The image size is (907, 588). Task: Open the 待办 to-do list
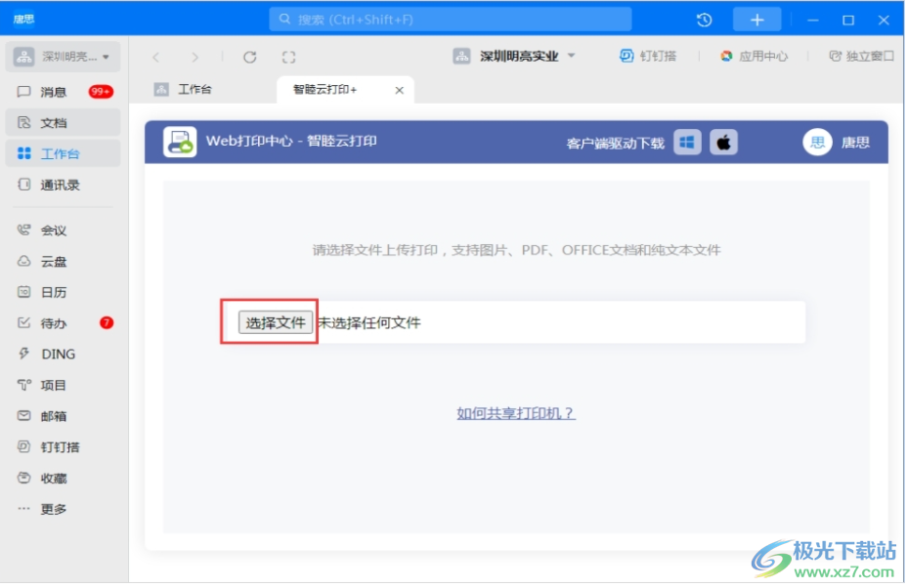(63, 323)
